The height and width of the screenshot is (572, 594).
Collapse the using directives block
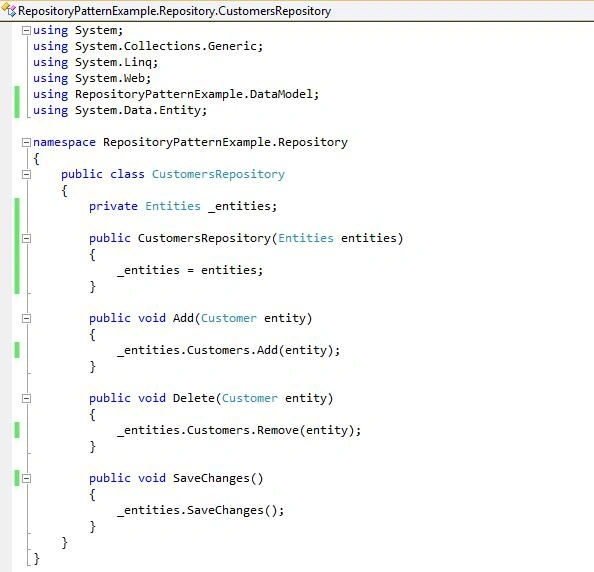(26, 31)
